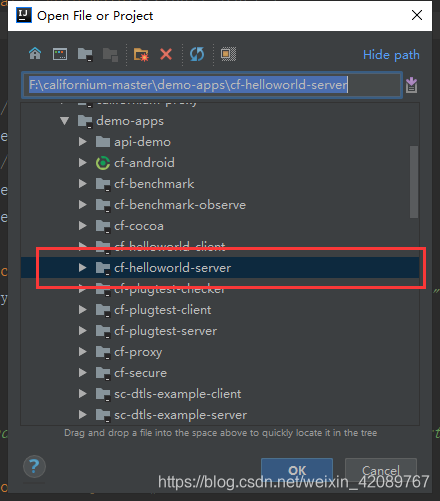Click the Hide path link
The image size is (440, 501).
point(391,55)
